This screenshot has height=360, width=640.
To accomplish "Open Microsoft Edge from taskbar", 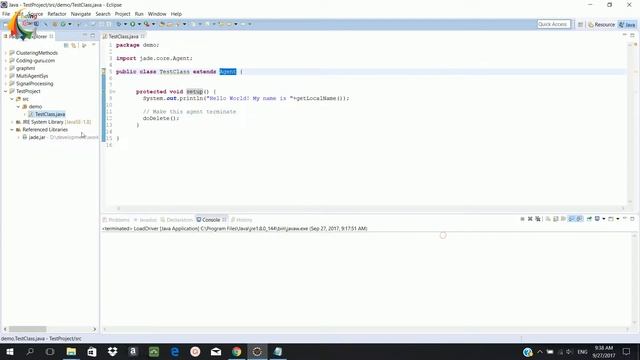I will click(175, 351).
